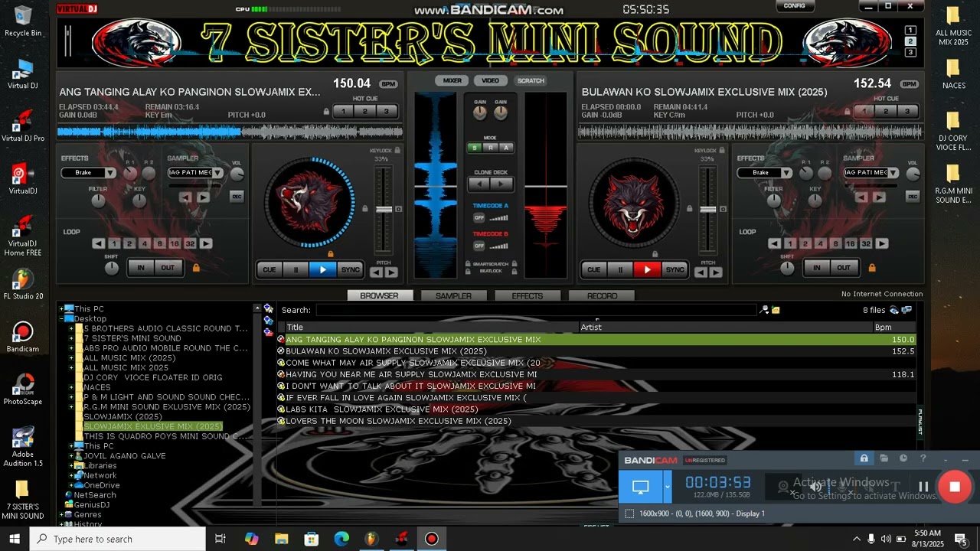The height and width of the screenshot is (551, 980).
Task: Toggle left deck loop lock icon
Action: pyautogui.click(x=196, y=268)
